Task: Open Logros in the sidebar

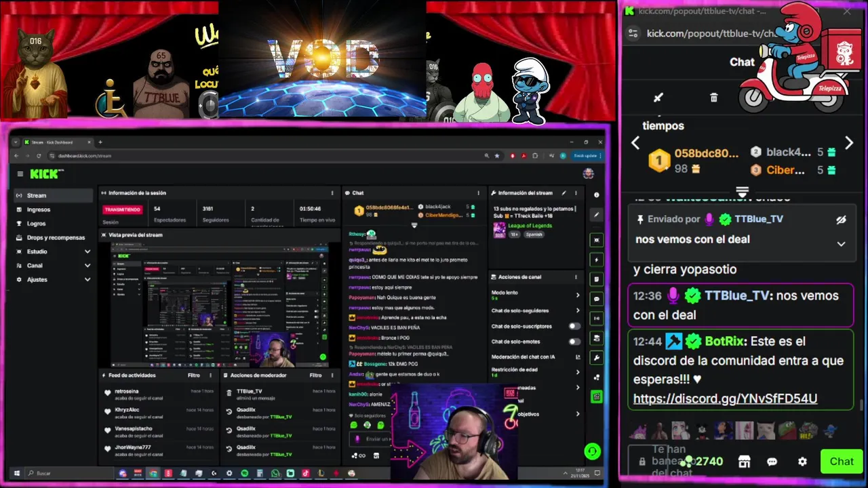Action: coord(54,223)
